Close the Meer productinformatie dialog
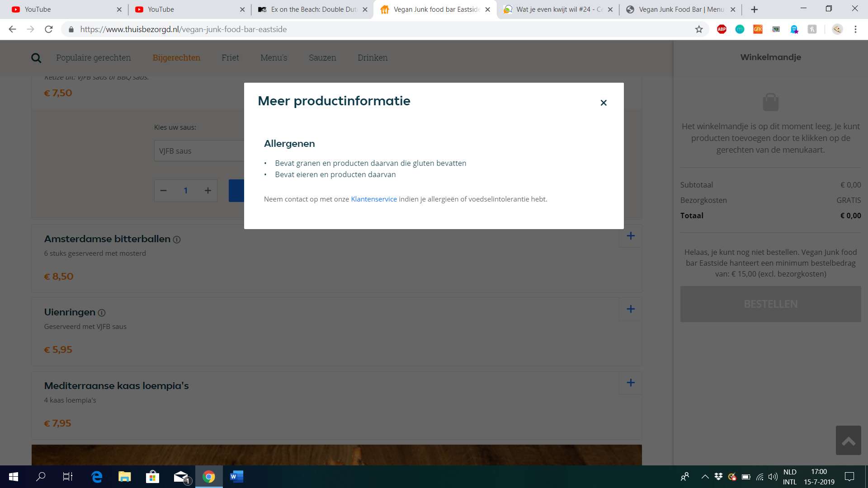The height and width of the screenshot is (488, 868). click(603, 103)
